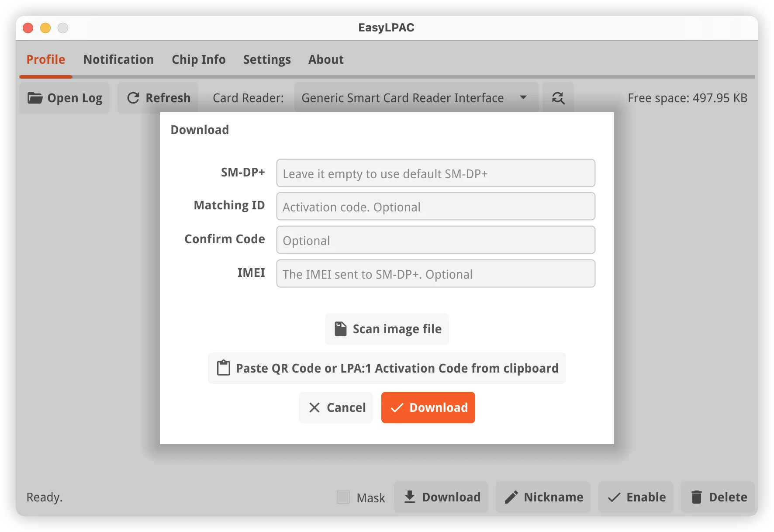This screenshot has height=532, width=774.
Task: Switch to the Notification tab
Action: [118, 59]
